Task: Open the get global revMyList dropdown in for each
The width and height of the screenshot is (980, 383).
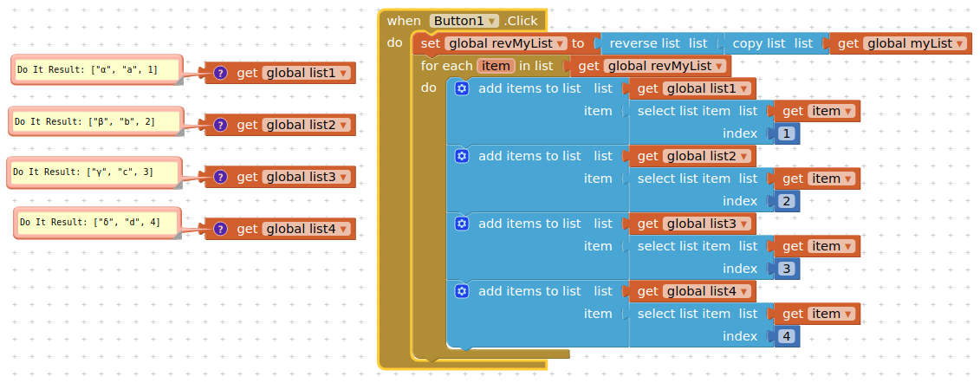Action: [x=665, y=66]
